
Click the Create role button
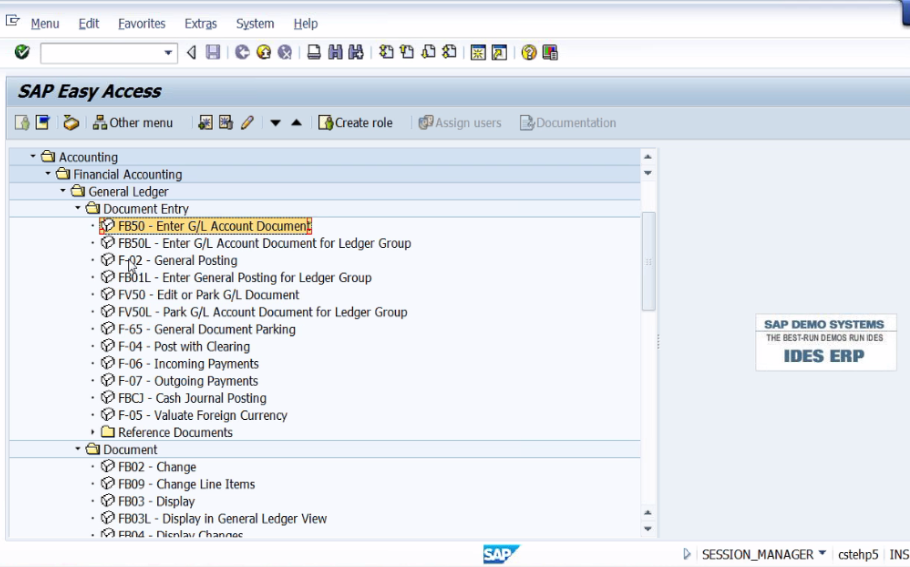pos(356,122)
